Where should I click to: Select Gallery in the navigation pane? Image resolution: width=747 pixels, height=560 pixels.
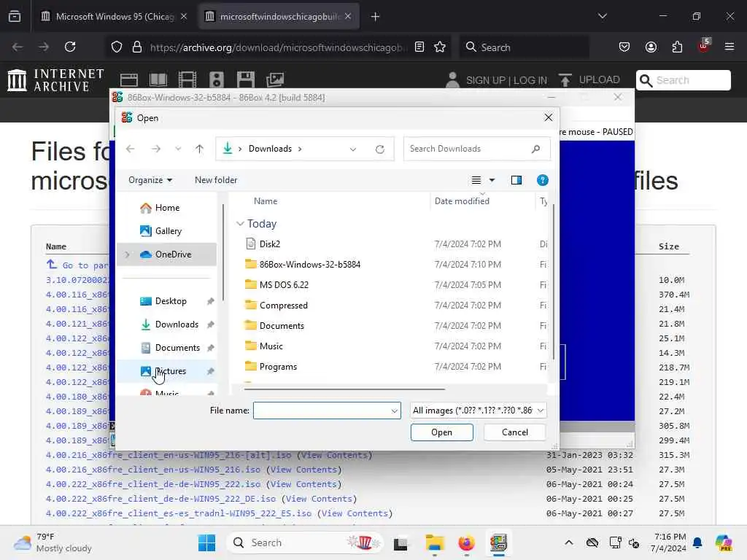166,231
